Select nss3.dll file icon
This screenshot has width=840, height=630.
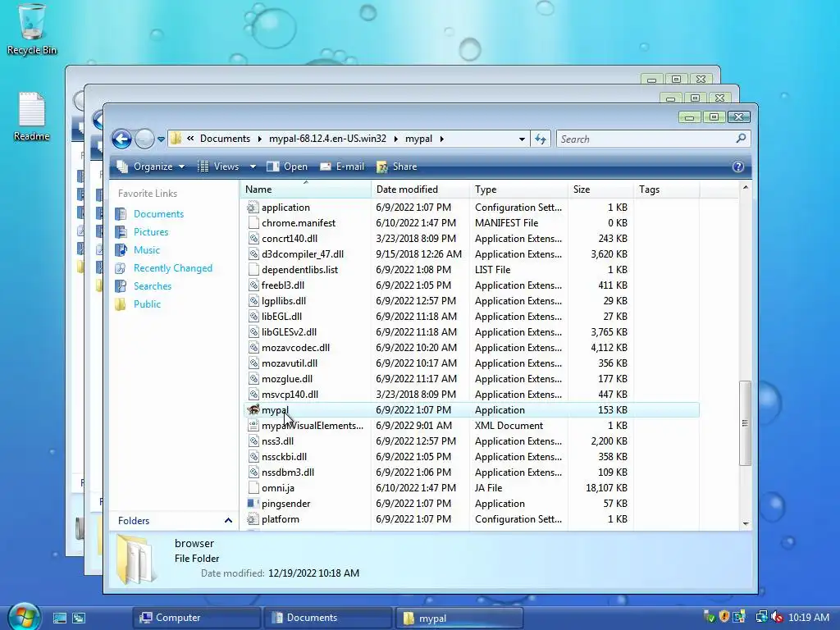click(253, 441)
